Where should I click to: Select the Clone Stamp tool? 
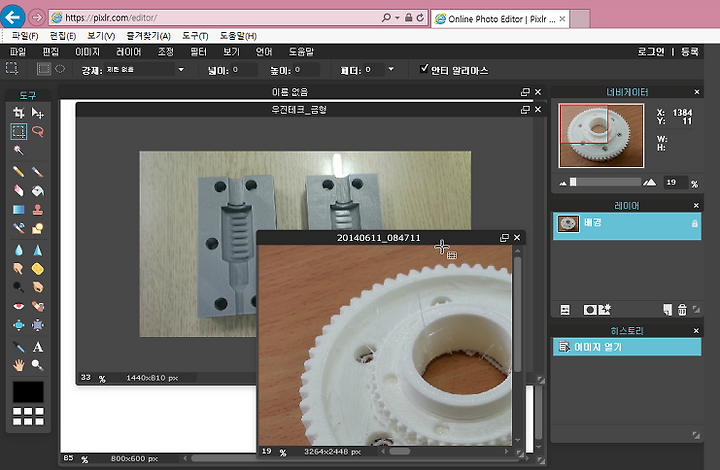(38, 210)
